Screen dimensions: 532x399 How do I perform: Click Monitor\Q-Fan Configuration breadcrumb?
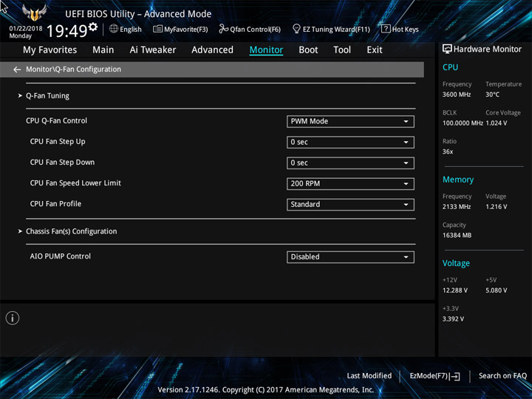[73, 69]
